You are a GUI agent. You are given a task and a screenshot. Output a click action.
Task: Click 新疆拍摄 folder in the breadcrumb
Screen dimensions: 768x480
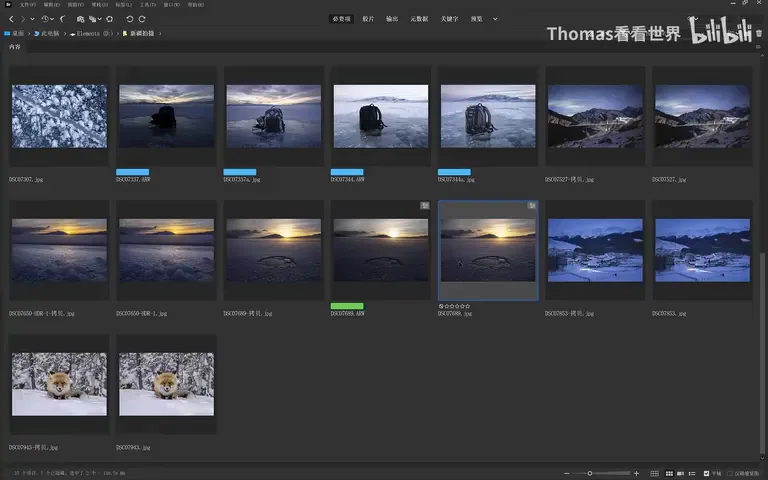click(x=142, y=33)
